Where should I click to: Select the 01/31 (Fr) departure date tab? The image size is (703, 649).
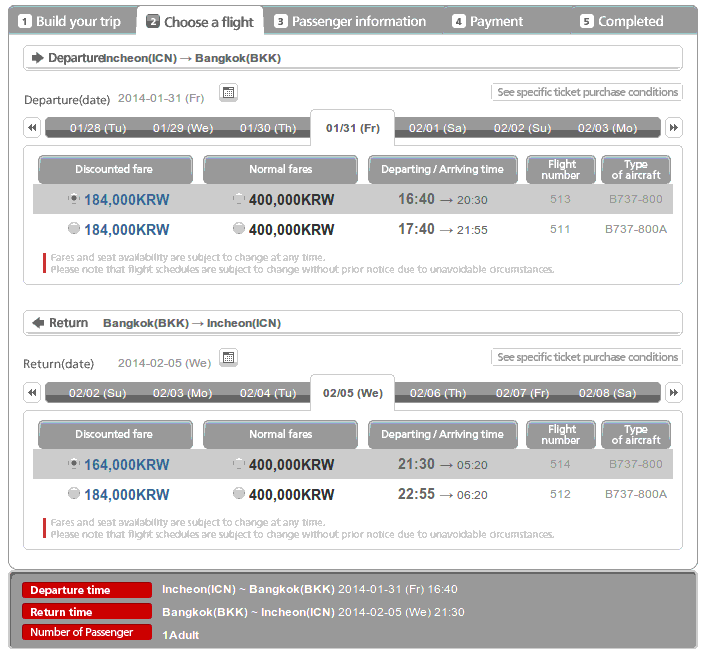coord(352,128)
